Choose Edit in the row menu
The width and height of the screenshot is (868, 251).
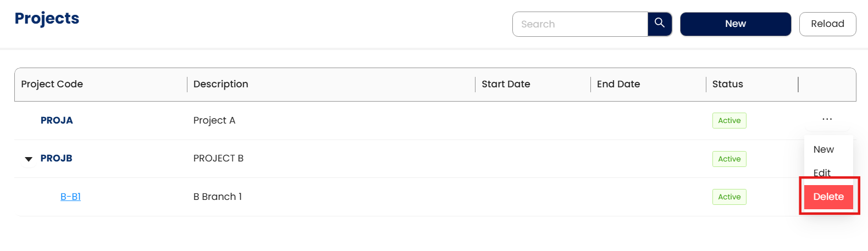(822, 172)
